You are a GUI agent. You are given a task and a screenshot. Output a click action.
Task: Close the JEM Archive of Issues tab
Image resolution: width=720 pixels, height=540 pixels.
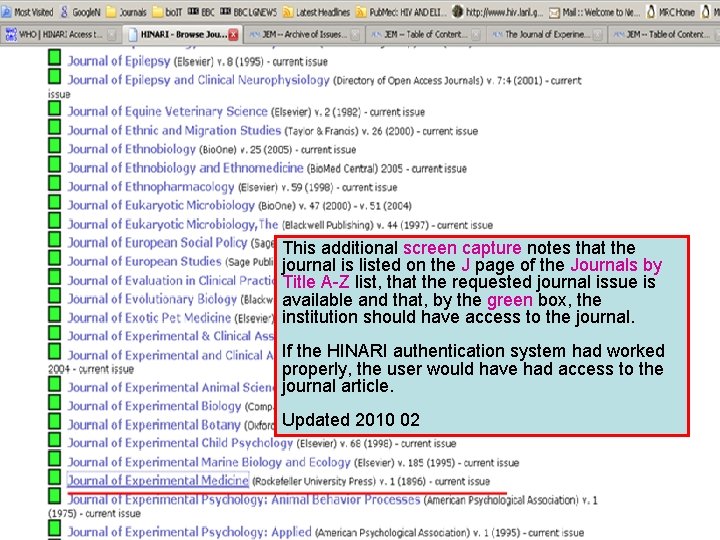355,35
